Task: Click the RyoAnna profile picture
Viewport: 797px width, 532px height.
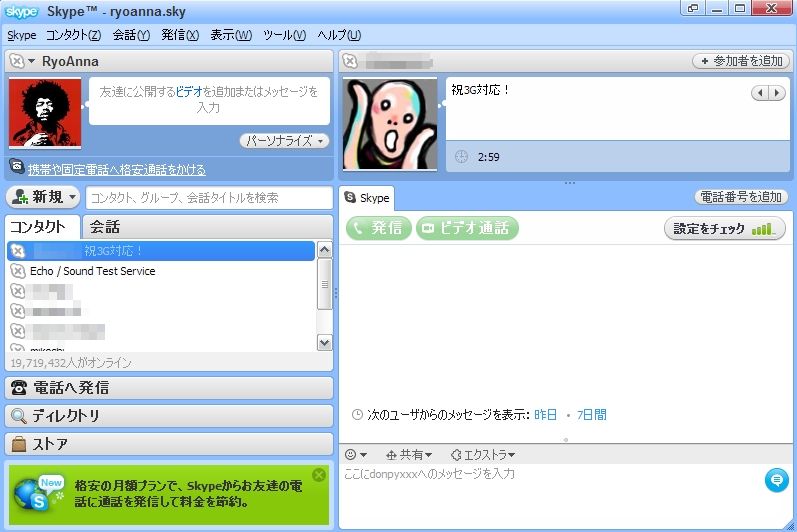Action: 45,113
